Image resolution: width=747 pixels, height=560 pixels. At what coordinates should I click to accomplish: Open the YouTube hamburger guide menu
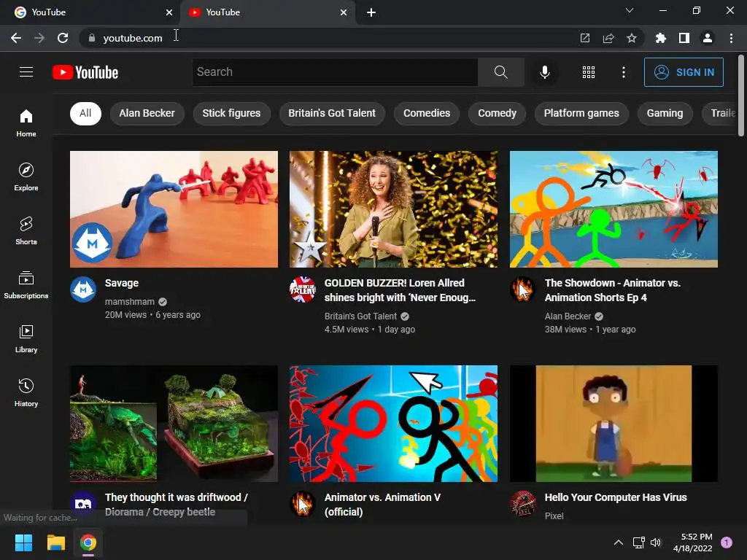pos(26,72)
